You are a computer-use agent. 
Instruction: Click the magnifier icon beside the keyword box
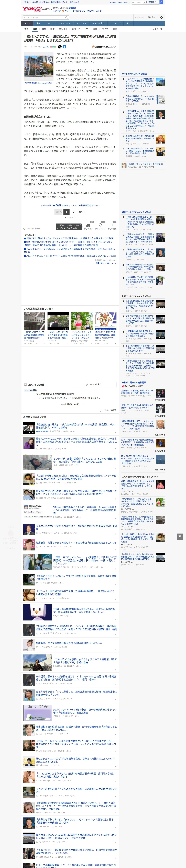66,17
